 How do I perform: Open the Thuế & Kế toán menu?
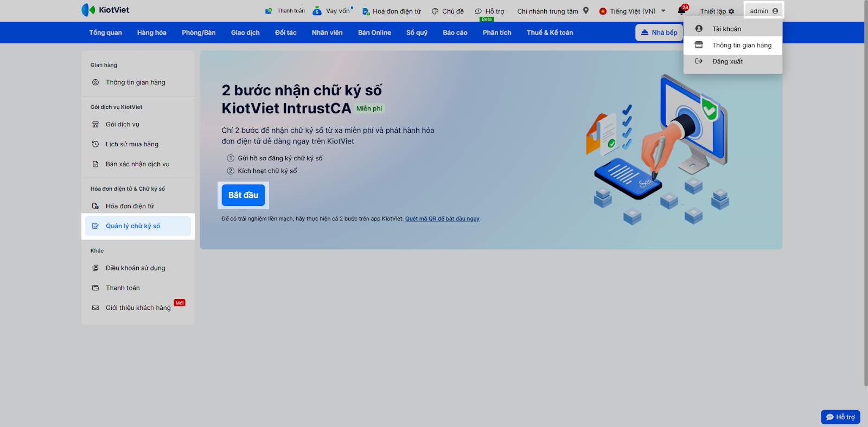(550, 33)
